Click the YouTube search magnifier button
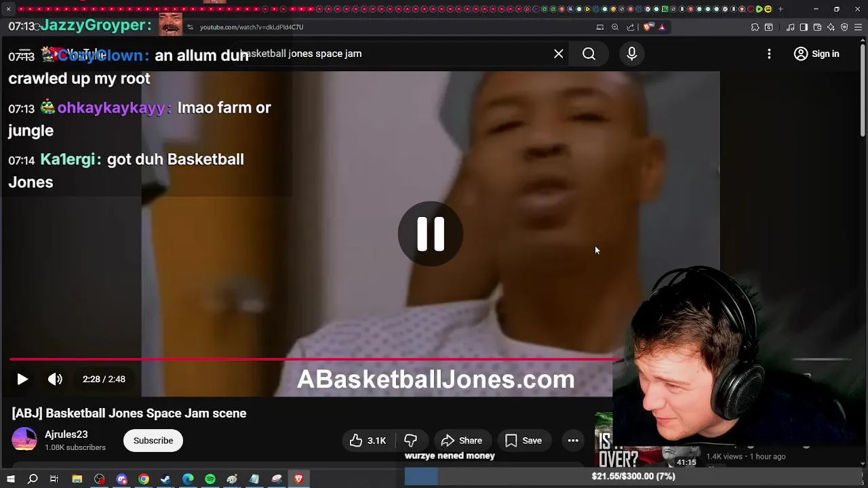The image size is (868, 488). click(x=589, y=54)
